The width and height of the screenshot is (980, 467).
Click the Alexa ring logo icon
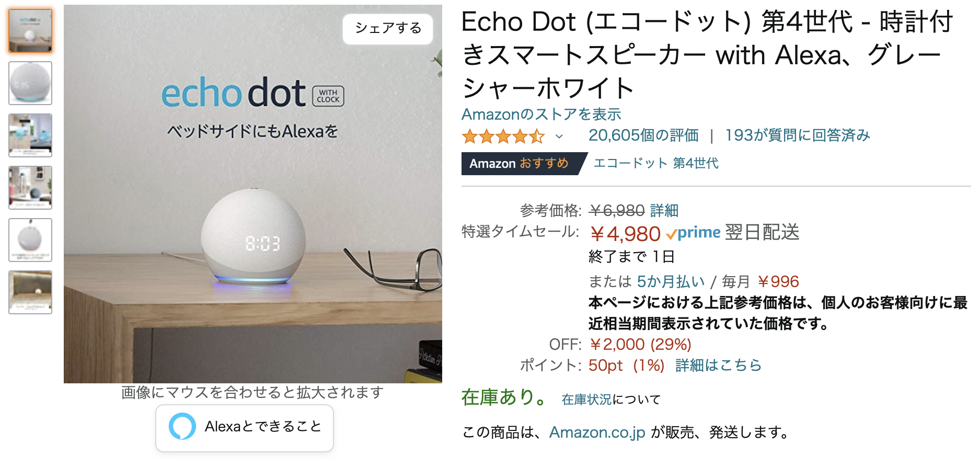pyautogui.click(x=182, y=427)
